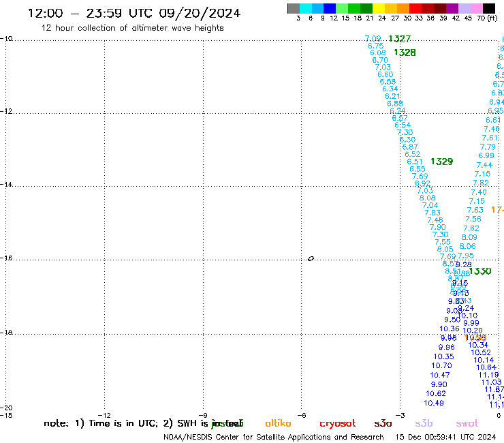
Task: Click the pink 'swot' legend label
Action: pos(467,424)
